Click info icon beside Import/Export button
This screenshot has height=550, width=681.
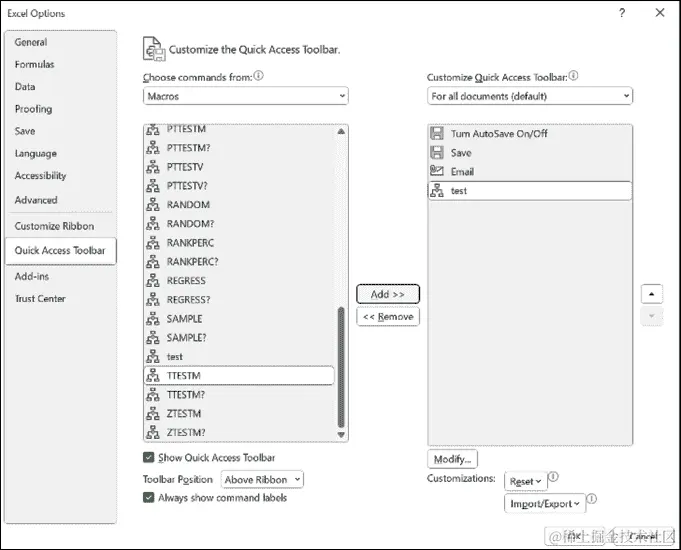click(x=592, y=499)
